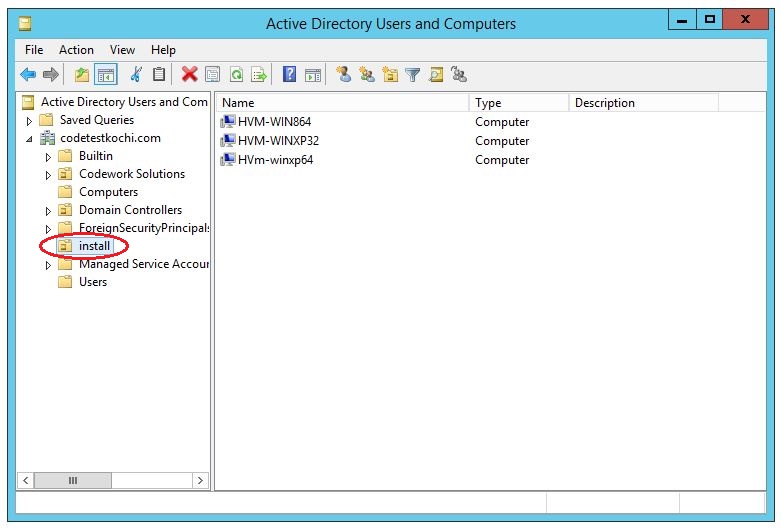781x529 pixels.
Task: Sort list by Name column header
Action: (343, 103)
